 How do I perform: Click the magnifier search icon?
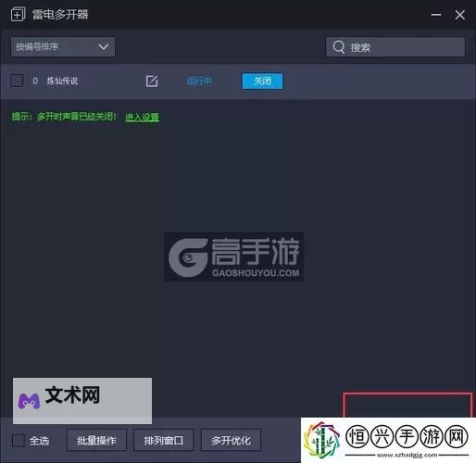(x=339, y=47)
